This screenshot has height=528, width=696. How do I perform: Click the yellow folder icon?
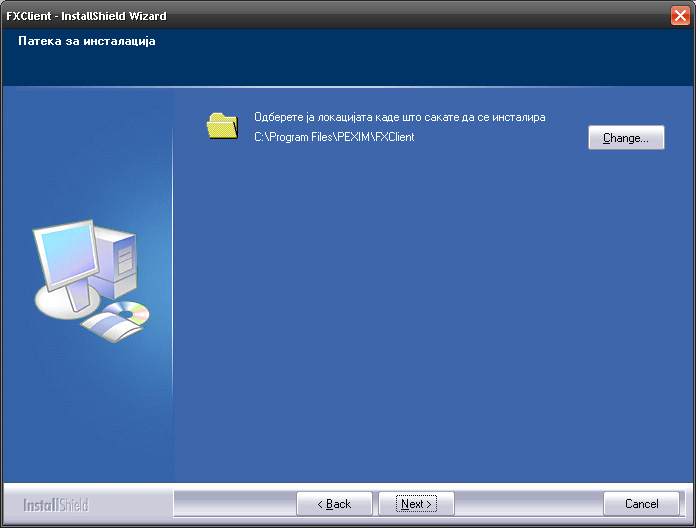[222, 126]
